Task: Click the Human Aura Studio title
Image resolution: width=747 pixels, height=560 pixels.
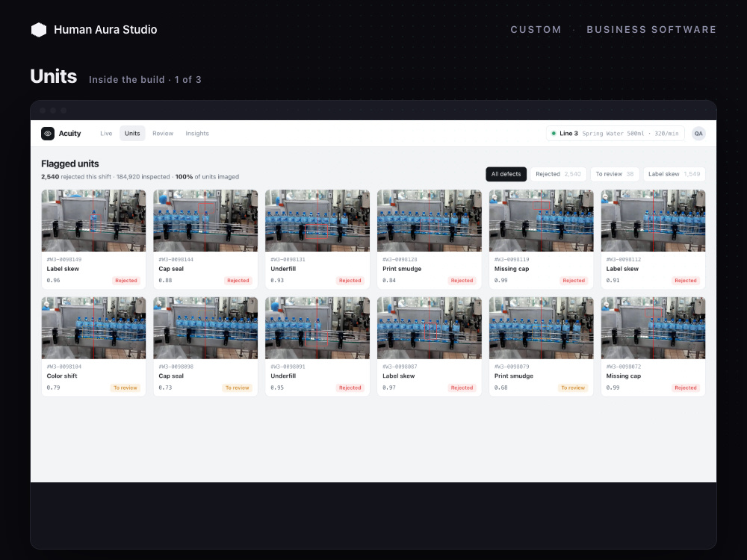Action: 105,30
